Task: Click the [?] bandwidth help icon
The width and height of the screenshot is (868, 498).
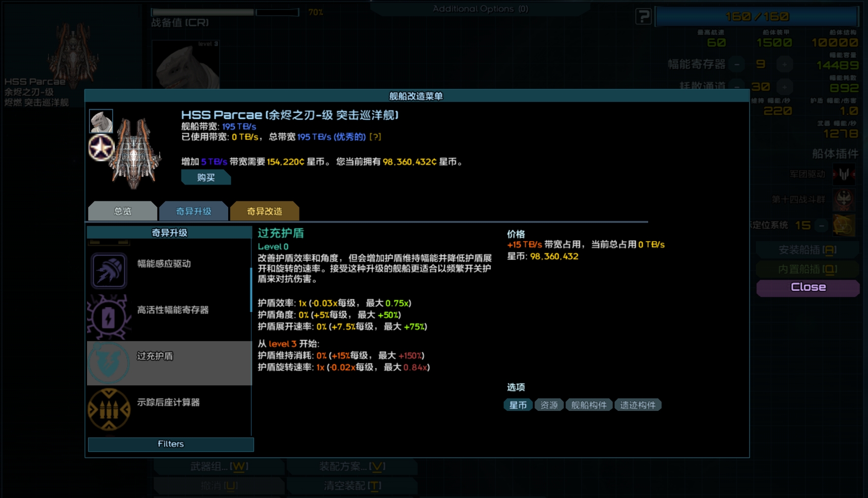Action: (376, 137)
